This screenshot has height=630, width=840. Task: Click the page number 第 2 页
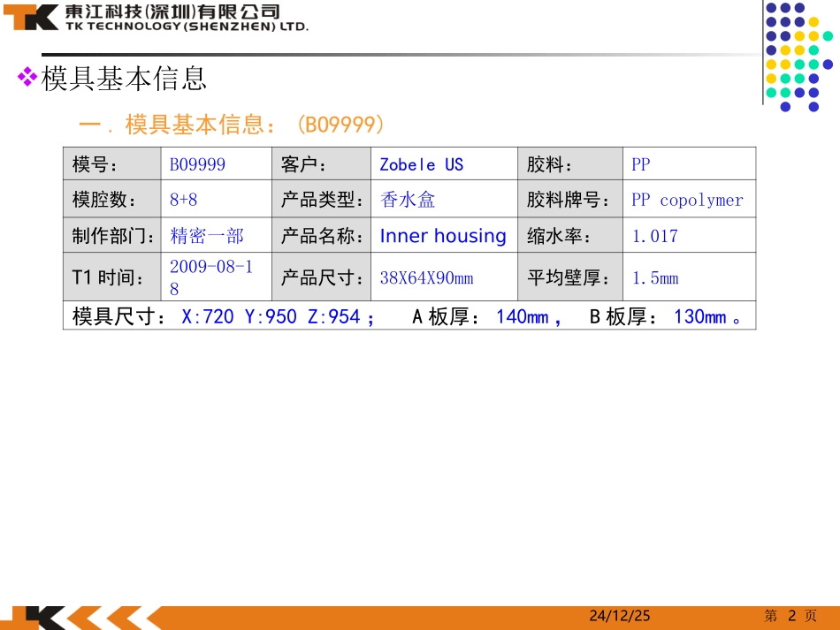point(790,616)
